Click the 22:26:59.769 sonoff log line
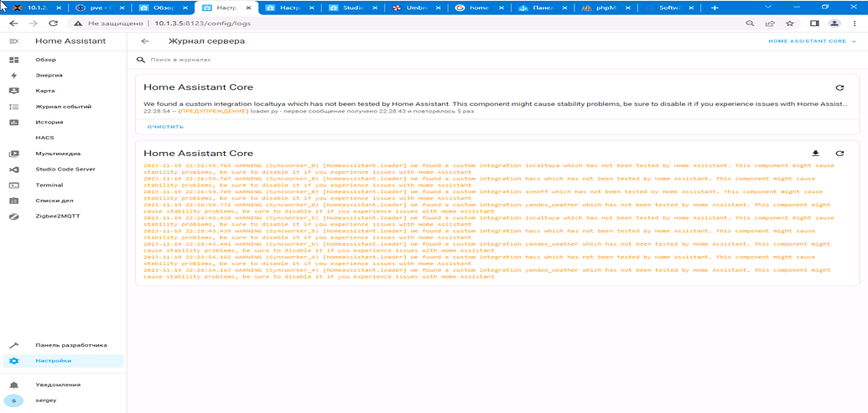This screenshot has width=868, height=413. pos(483,195)
